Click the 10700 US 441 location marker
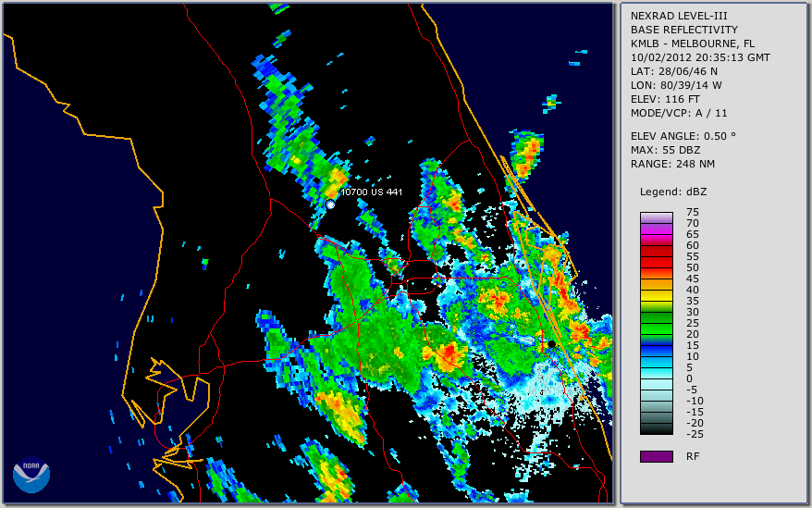Viewport: 812px width, 508px height. point(330,204)
